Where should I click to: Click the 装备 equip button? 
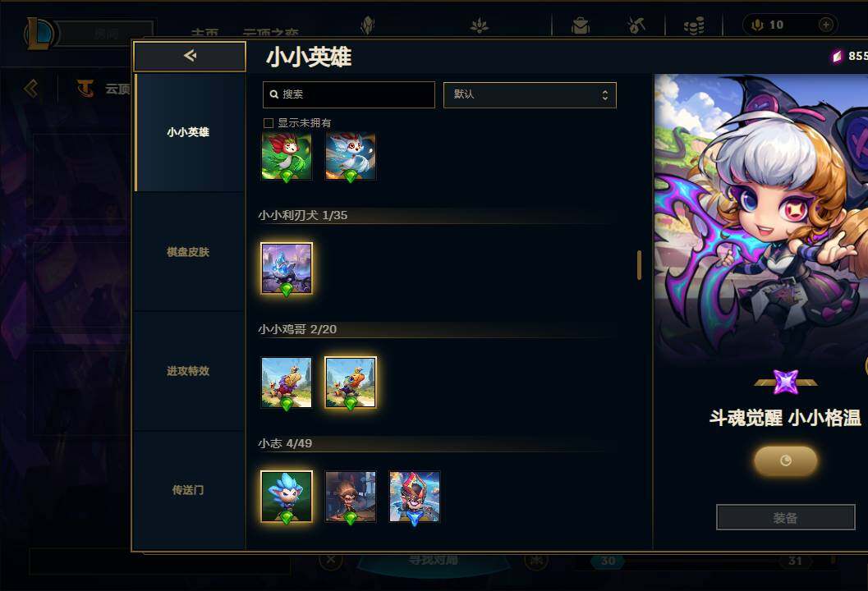(786, 517)
